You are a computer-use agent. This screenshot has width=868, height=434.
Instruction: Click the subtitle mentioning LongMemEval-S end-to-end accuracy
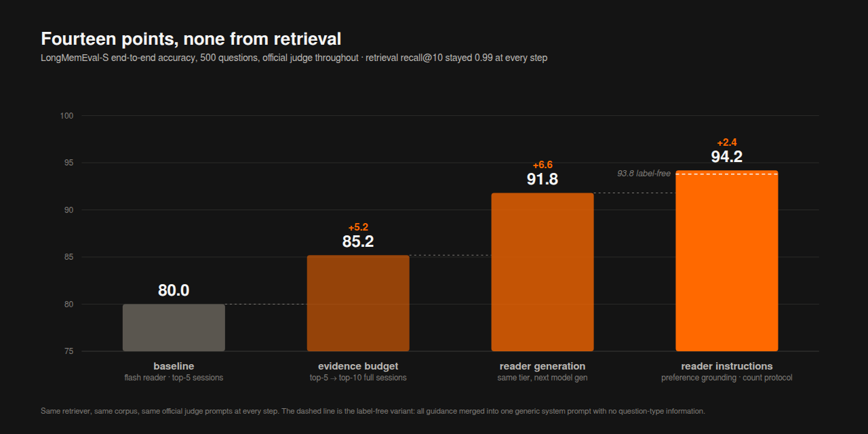tap(294, 58)
